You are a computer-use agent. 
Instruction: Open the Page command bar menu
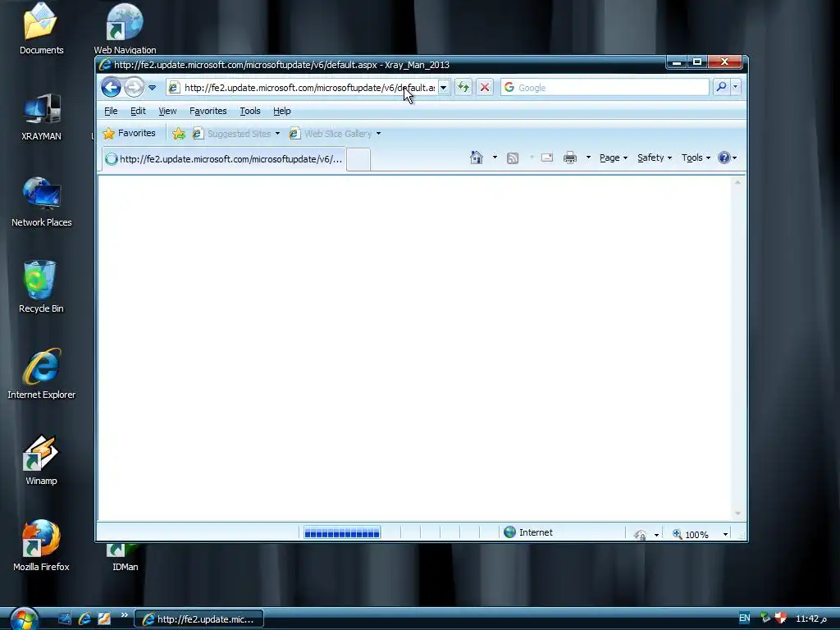tap(614, 157)
